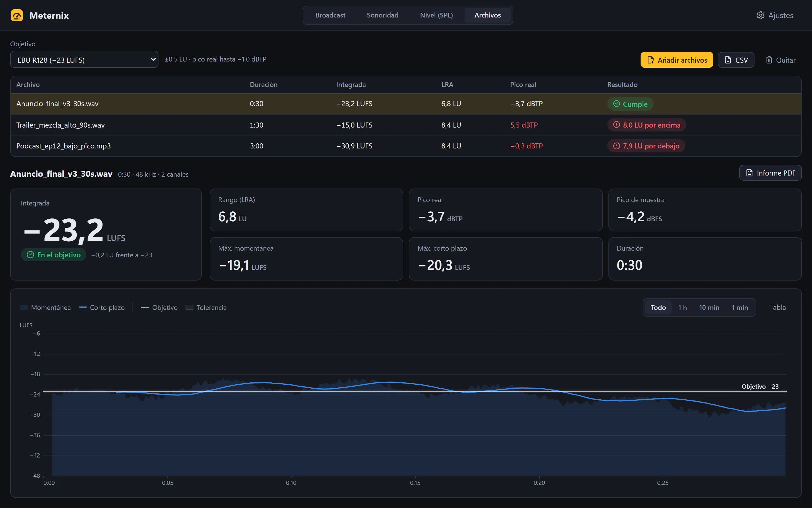This screenshot has height=508, width=812.
Task: Select the Todo time range
Action: pyautogui.click(x=658, y=307)
